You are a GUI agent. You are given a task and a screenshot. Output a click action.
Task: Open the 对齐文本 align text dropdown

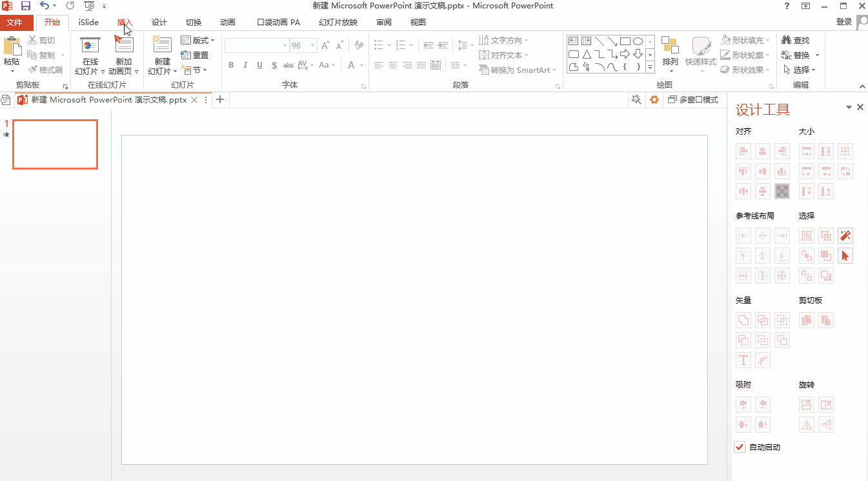point(504,55)
